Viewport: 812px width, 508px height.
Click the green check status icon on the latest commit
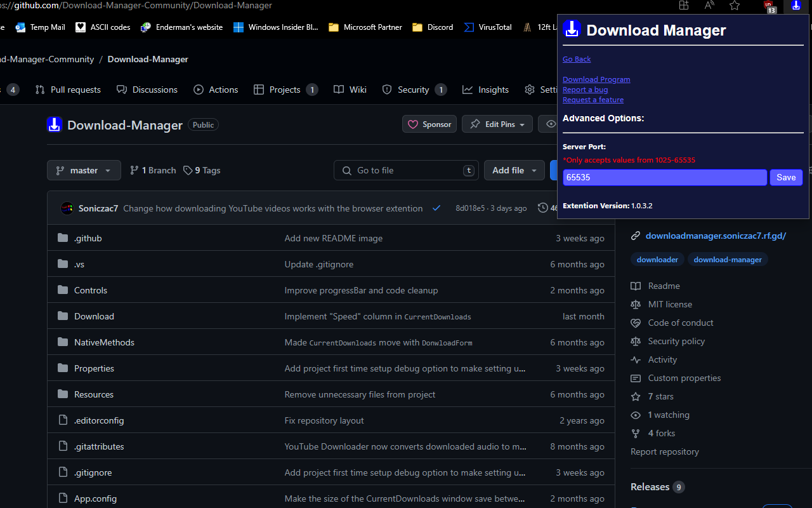[436, 208]
